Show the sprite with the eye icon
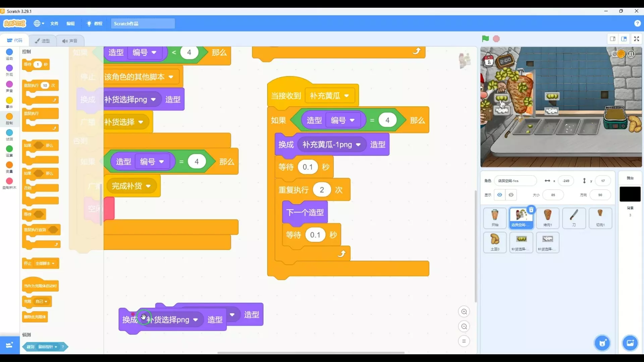 coord(499,195)
